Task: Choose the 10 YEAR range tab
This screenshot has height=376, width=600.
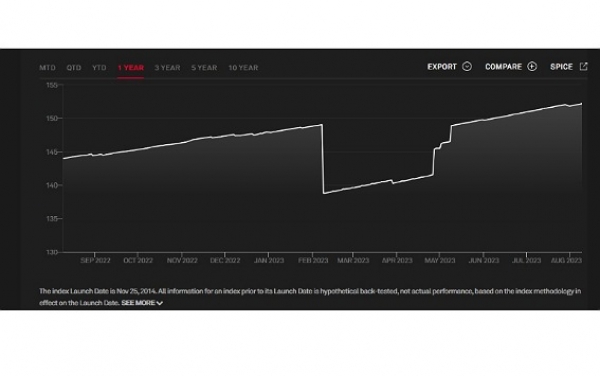Action: pyautogui.click(x=243, y=68)
